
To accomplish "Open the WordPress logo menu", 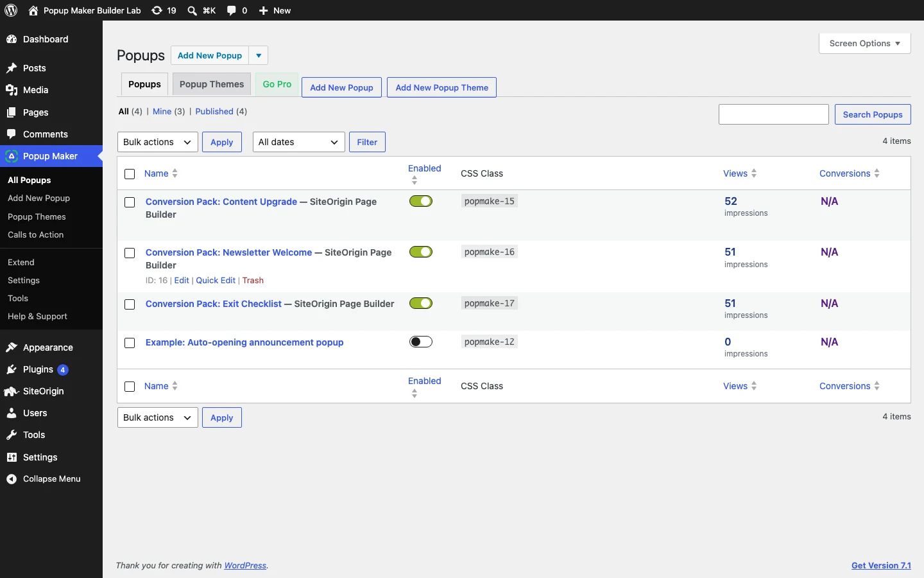I will (11, 10).
